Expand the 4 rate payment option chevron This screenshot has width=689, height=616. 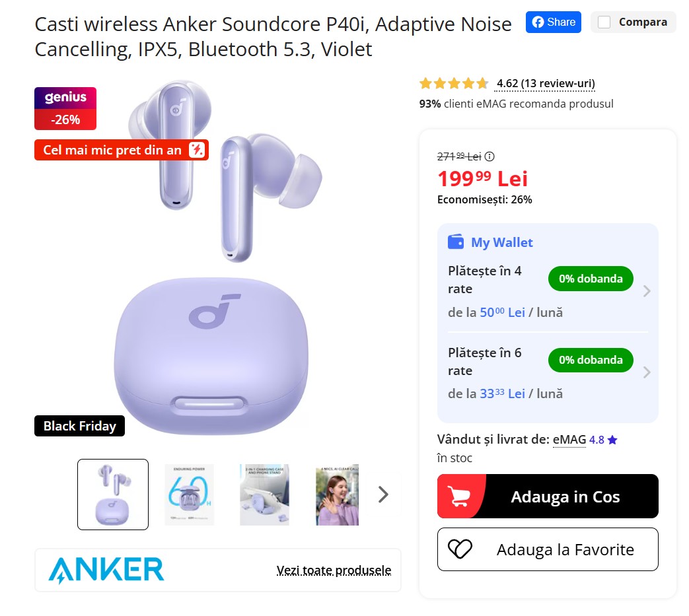646,291
